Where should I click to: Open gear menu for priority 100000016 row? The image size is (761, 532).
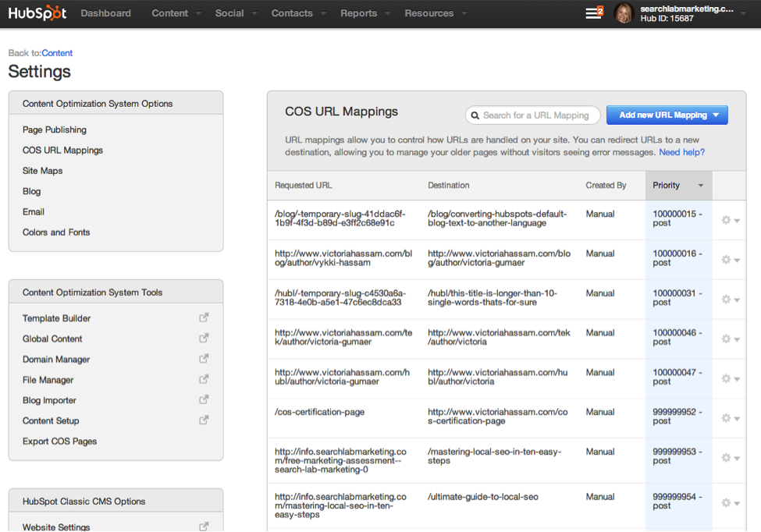point(730,260)
